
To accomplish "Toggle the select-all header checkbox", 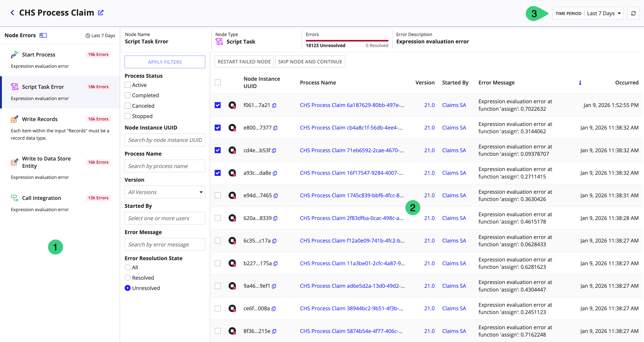I will pos(218,83).
